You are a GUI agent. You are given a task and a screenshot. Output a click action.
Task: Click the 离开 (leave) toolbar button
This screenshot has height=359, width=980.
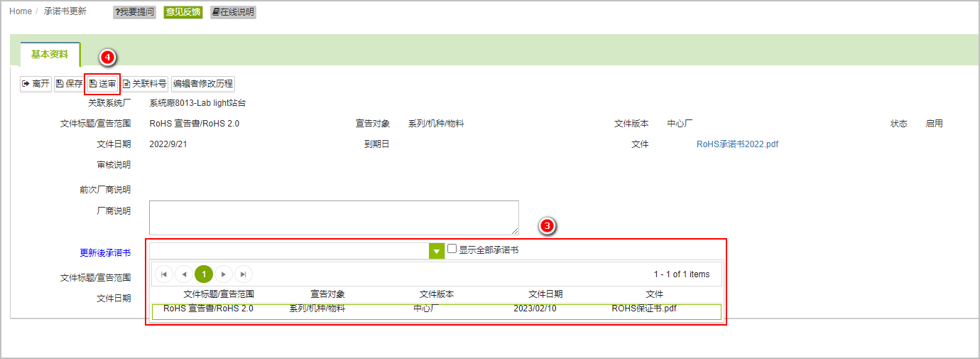36,84
